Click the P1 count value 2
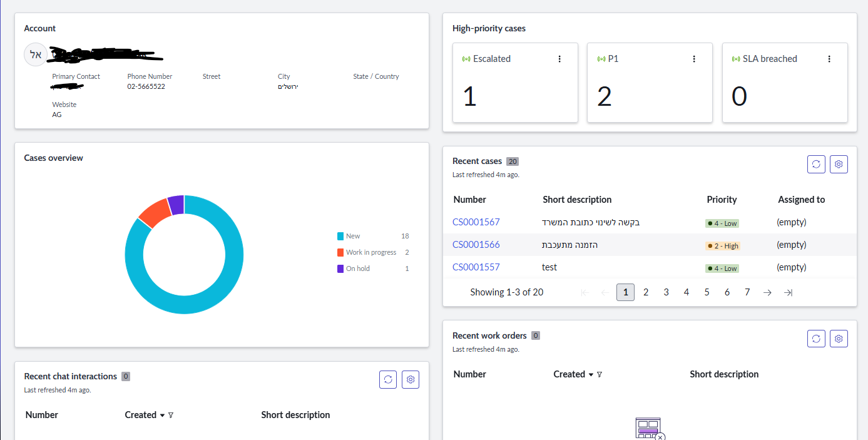 (x=605, y=97)
